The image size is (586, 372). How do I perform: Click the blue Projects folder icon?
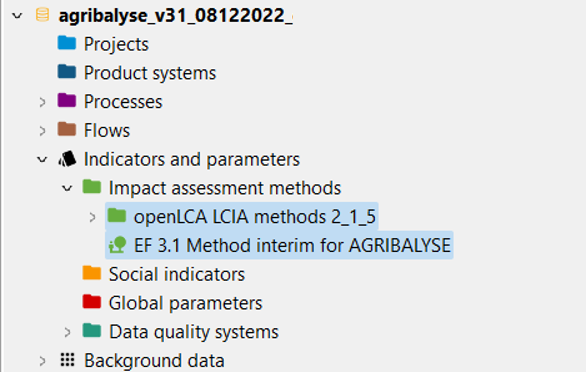tap(67, 43)
